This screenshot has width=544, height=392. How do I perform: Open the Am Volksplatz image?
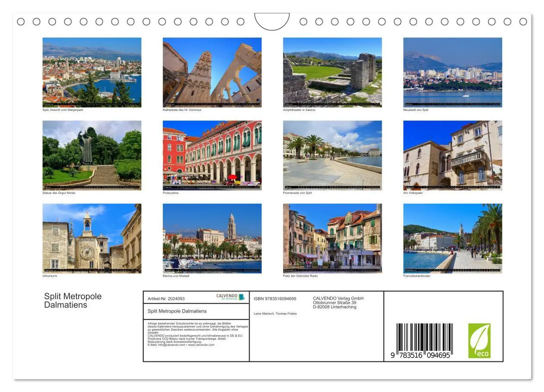(453, 154)
